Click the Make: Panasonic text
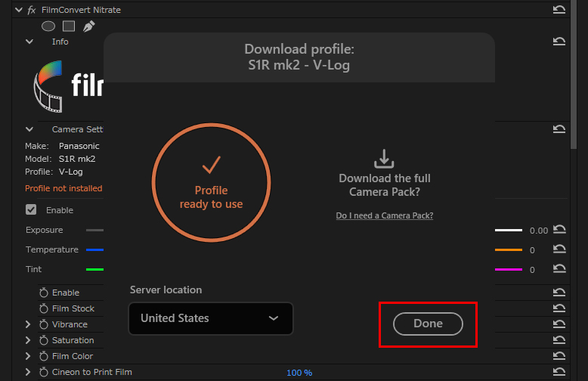588x381 pixels. pos(62,146)
